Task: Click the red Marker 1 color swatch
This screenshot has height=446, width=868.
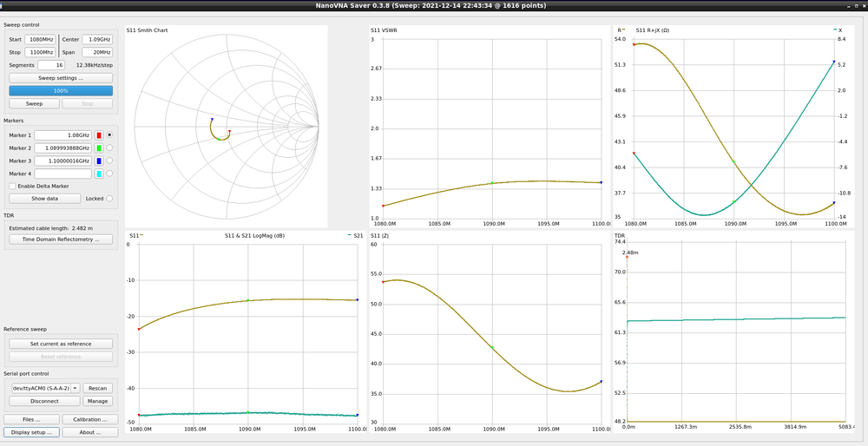Action: click(x=99, y=135)
